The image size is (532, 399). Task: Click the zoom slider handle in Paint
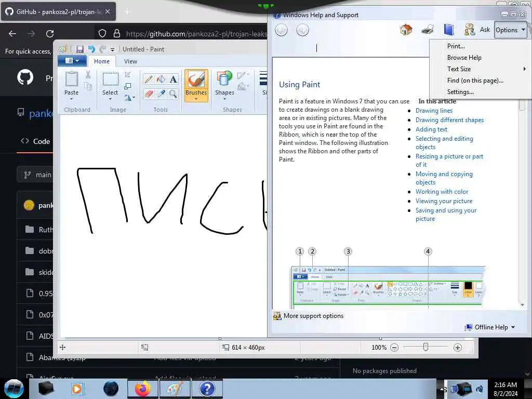425,347
